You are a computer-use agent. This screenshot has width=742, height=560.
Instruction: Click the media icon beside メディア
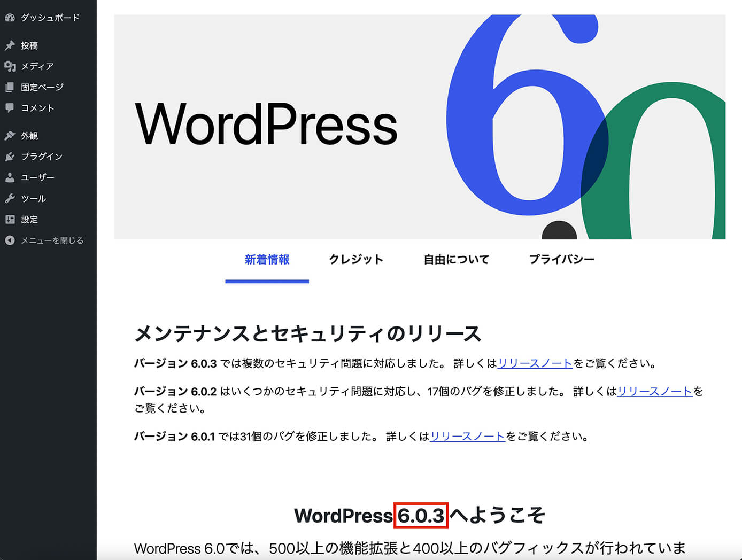click(10, 66)
